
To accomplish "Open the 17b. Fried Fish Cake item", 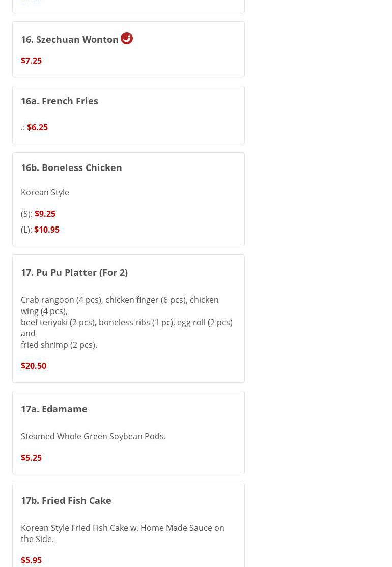I will click(x=66, y=500).
